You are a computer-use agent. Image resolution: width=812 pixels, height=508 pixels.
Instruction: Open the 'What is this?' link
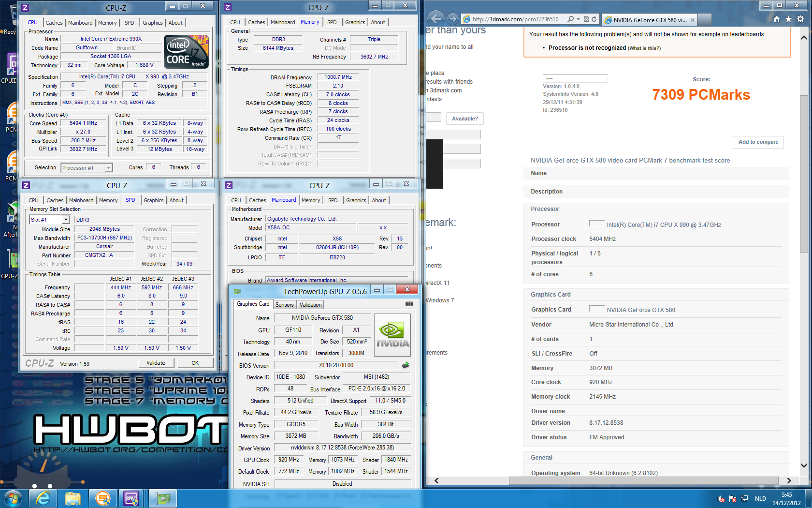point(644,48)
